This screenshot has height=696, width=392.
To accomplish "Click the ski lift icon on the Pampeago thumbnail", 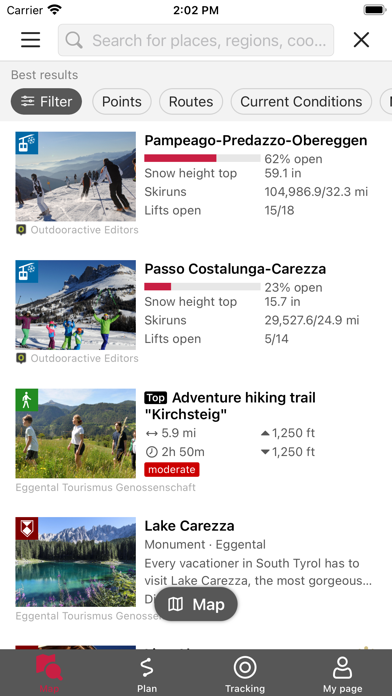I will tap(27, 143).
